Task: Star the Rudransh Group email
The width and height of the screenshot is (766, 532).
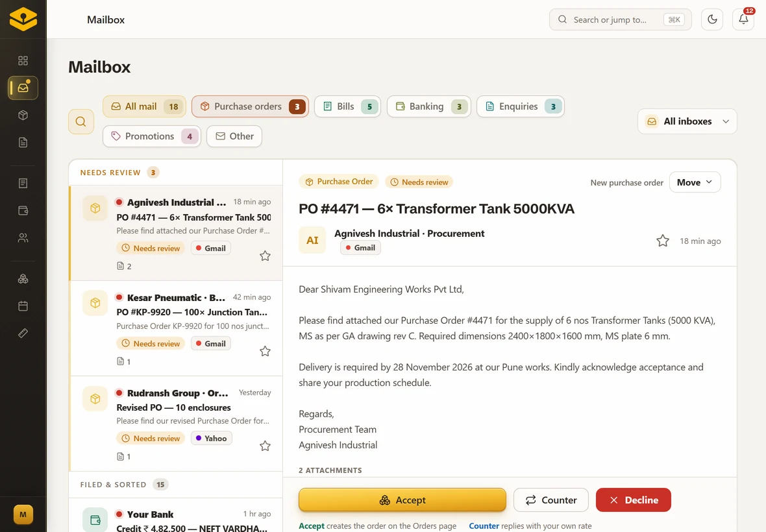Action: point(265,446)
